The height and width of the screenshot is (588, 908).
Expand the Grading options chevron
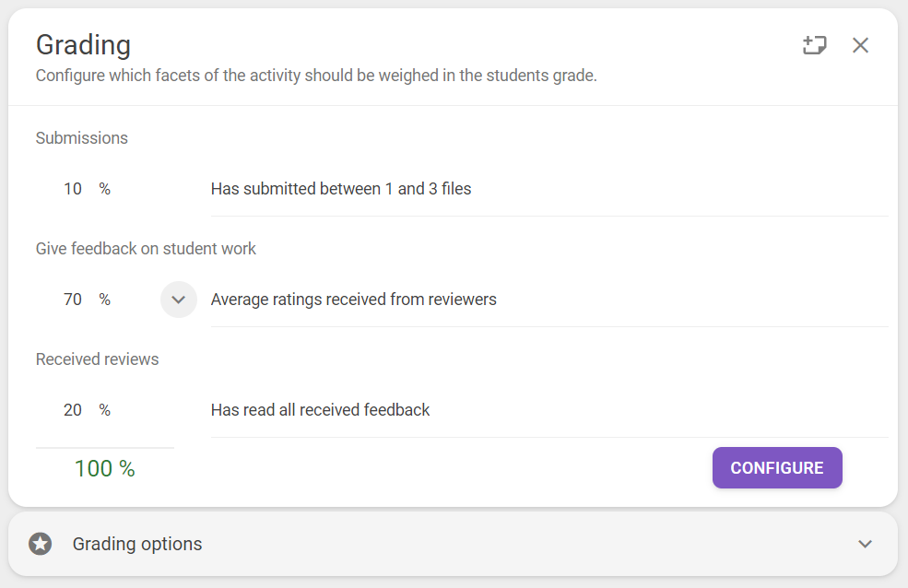tap(866, 544)
